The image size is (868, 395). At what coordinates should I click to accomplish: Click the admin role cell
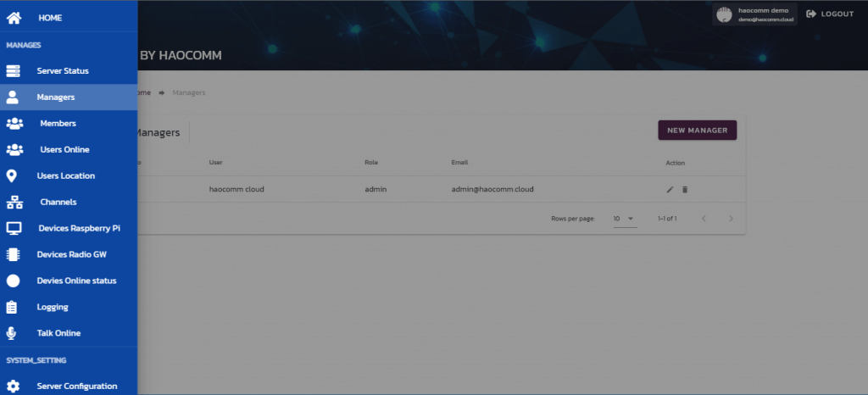coord(376,189)
